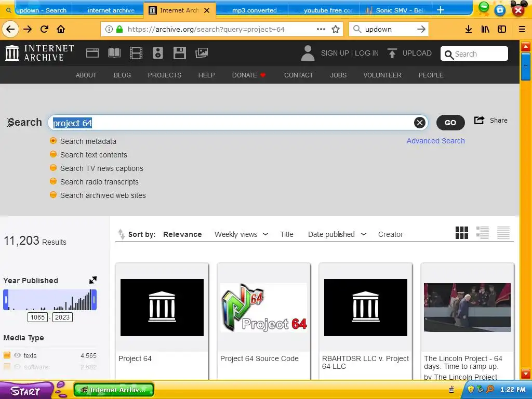Open the Video film icon
Image resolution: width=532 pixels, height=399 pixels.
pyautogui.click(x=136, y=53)
